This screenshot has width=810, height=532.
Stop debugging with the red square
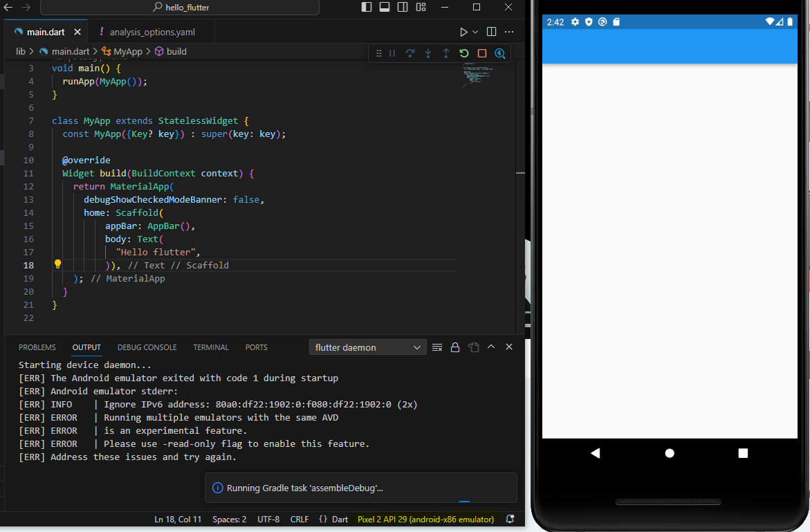coord(482,53)
